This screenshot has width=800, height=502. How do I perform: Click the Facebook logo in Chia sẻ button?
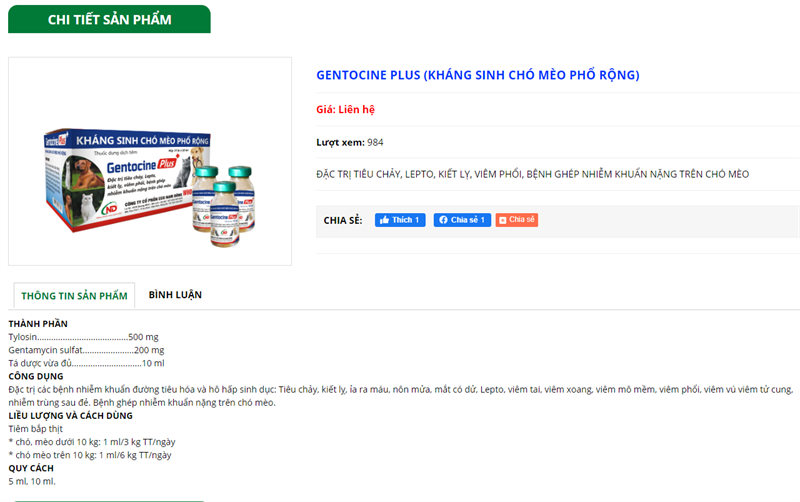(x=443, y=220)
